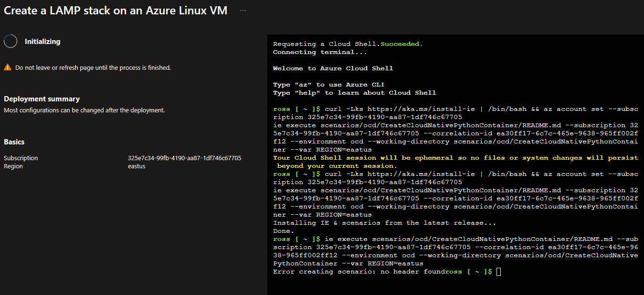This screenshot has width=644, height=295.
Task: Click the 'Region' label
Action: [x=13, y=166]
